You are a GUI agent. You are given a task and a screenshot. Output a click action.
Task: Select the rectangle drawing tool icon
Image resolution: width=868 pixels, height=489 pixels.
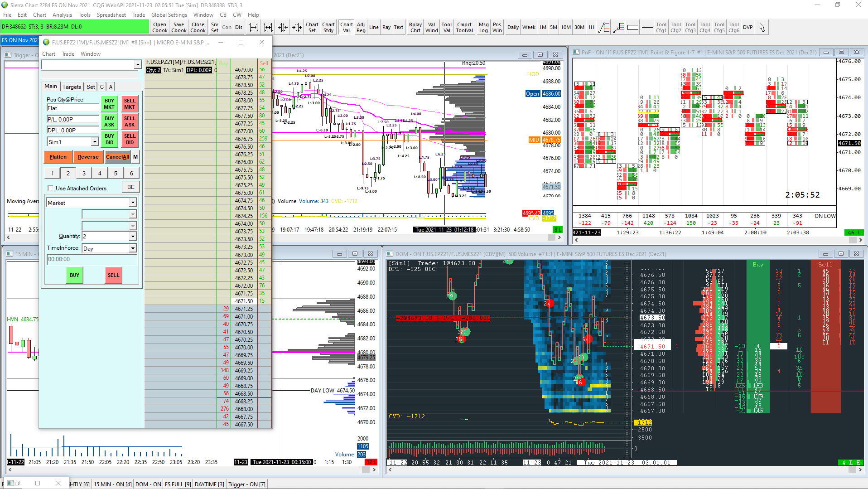click(x=633, y=28)
